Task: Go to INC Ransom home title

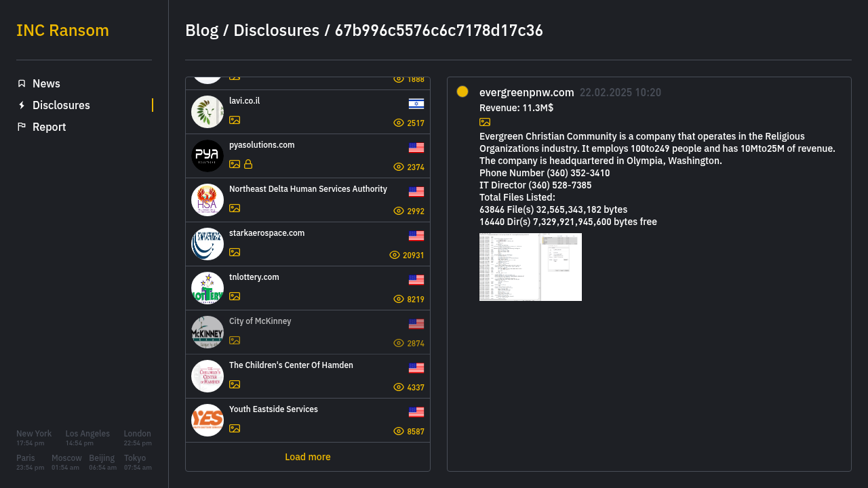Action: click(x=62, y=30)
